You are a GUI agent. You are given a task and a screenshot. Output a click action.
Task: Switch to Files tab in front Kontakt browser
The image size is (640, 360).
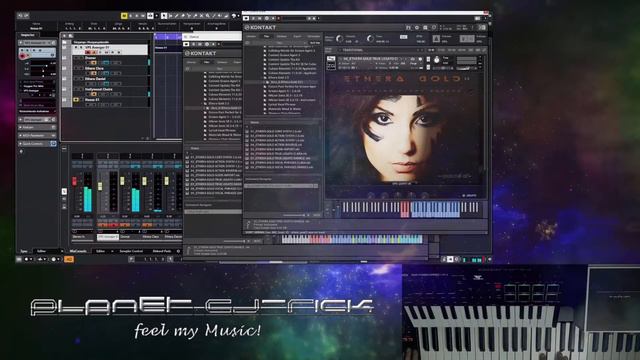coord(267,36)
